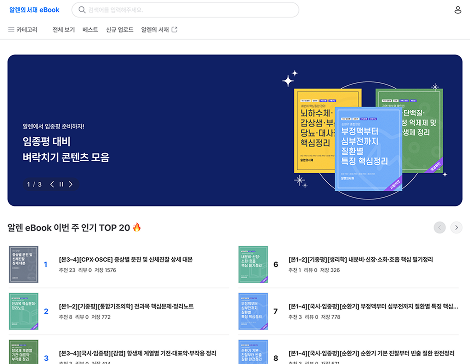The width and height of the screenshot is (470, 364).
Task: Open the [본1~2][기출형][통합기초의학] book title
Action: (126, 306)
